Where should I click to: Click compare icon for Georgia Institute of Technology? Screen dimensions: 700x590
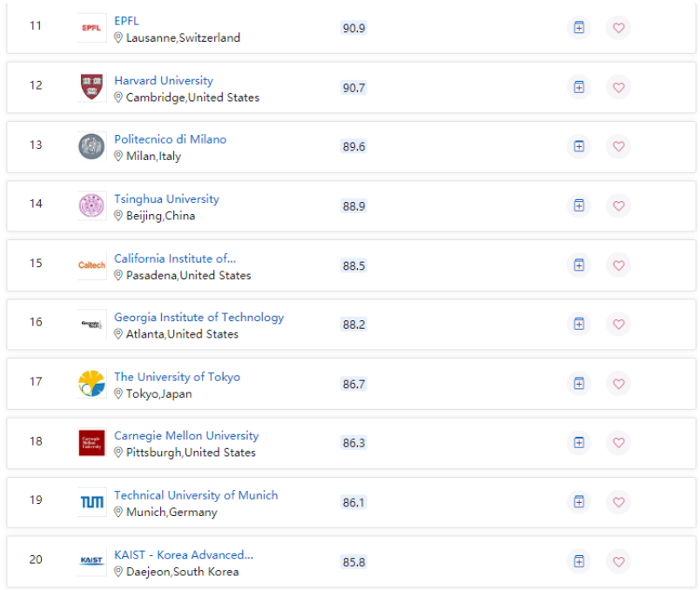(578, 324)
